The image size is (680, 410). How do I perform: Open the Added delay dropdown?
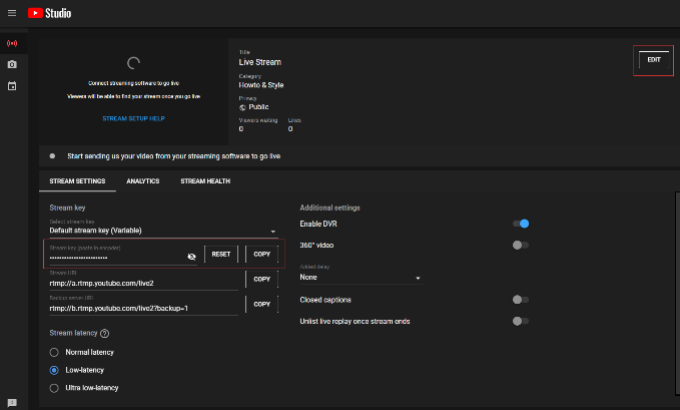coord(360,278)
